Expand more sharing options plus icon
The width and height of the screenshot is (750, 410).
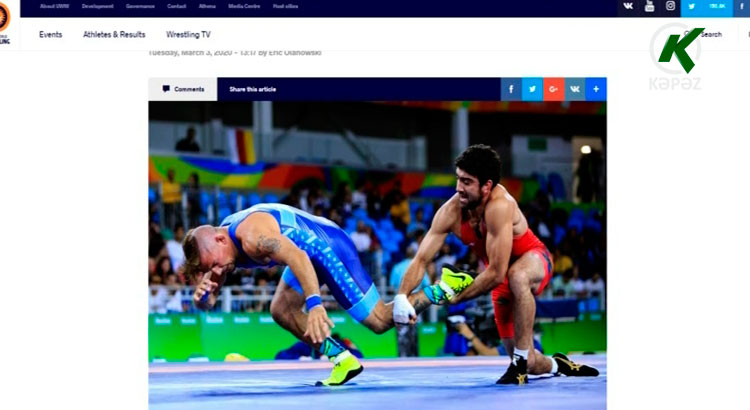click(x=596, y=89)
